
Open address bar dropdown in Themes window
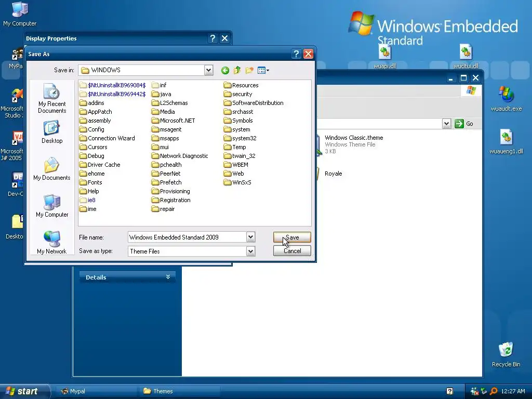pyautogui.click(x=446, y=124)
